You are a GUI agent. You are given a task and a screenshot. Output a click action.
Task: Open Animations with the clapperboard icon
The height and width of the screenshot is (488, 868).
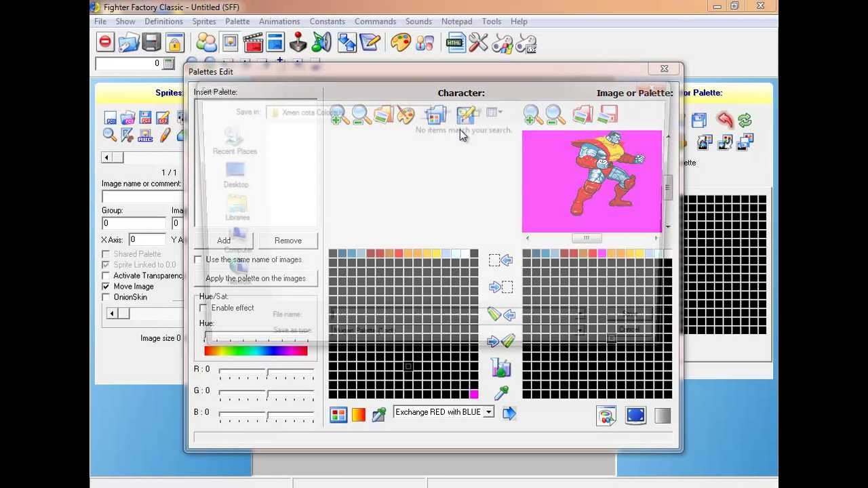(253, 43)
